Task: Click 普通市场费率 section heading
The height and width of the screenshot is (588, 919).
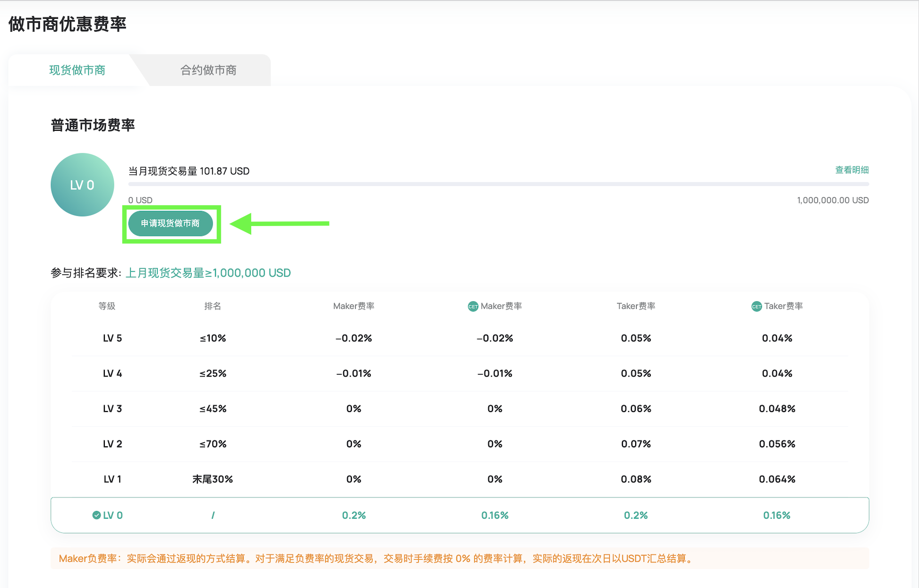Action: click(x=93, y=125)
